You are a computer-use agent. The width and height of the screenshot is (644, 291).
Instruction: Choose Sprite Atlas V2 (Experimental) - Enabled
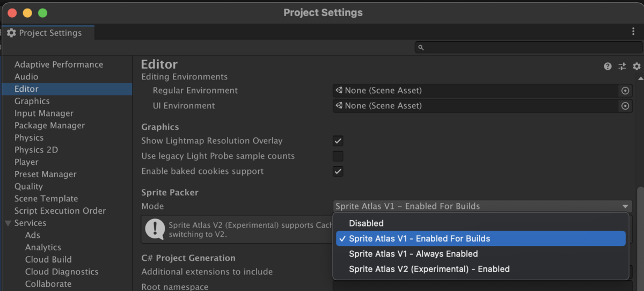click(429, 269)
